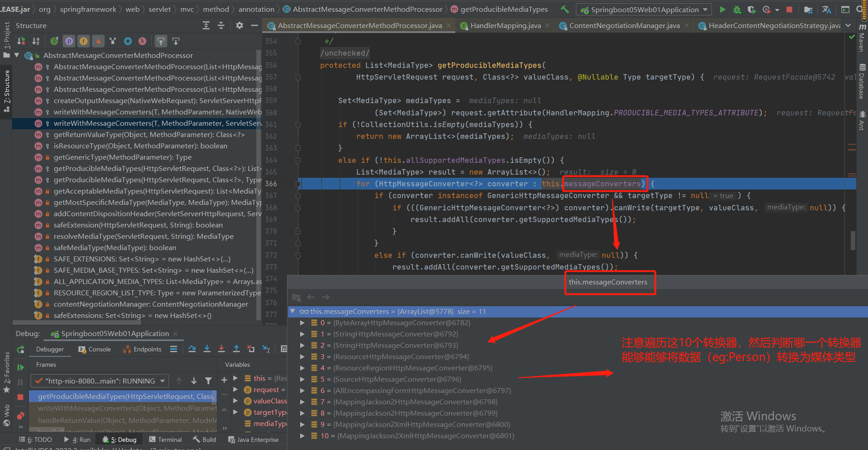The width and height of the screenshot is (868, 450).
Task: Select the writeWithMessageConverters frame in Frames list
Action: click(x=123, y=408)
